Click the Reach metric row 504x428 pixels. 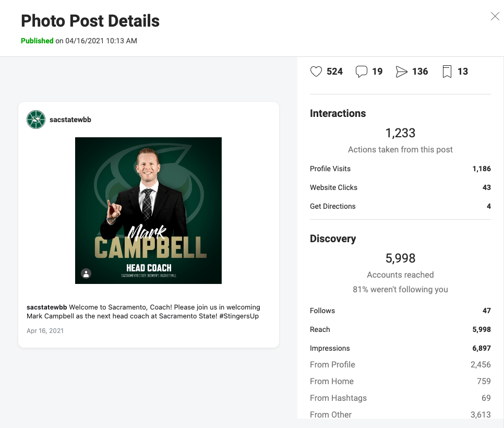pyautogui.click(x=400, y=329)
